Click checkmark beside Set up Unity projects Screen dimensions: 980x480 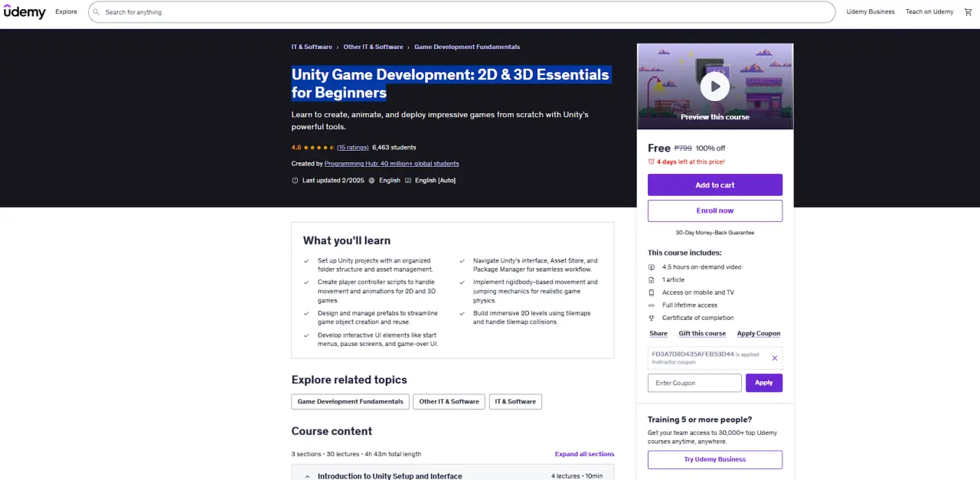(x=307, y=261)
